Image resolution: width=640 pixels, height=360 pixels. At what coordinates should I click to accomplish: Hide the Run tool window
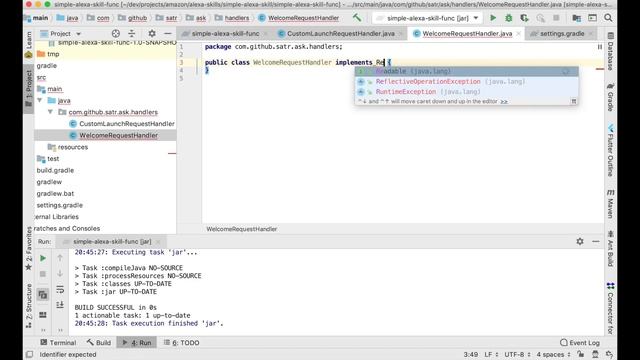tap(596, 241)
